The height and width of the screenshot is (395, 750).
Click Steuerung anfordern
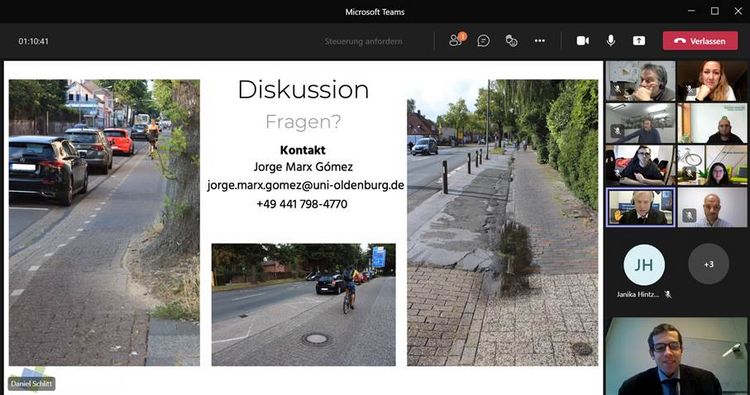click(x=363, y=42)
